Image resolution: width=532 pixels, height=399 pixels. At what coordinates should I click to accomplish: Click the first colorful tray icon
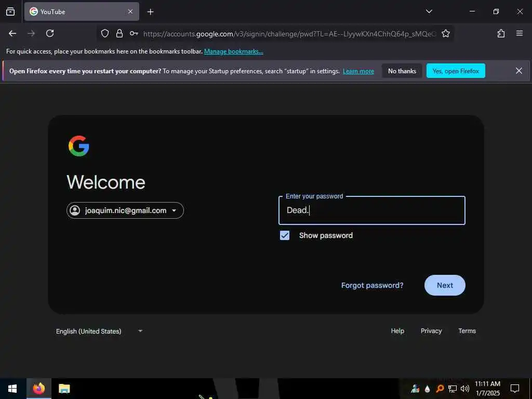415,389
